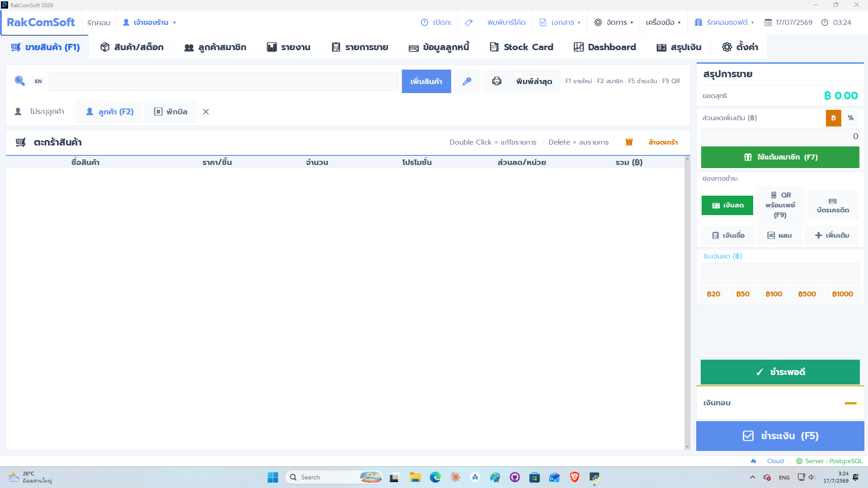Add ฿1000 quick cash amount
The width and height of the screenshot is (868, 488).
click(x=843, y=294)
